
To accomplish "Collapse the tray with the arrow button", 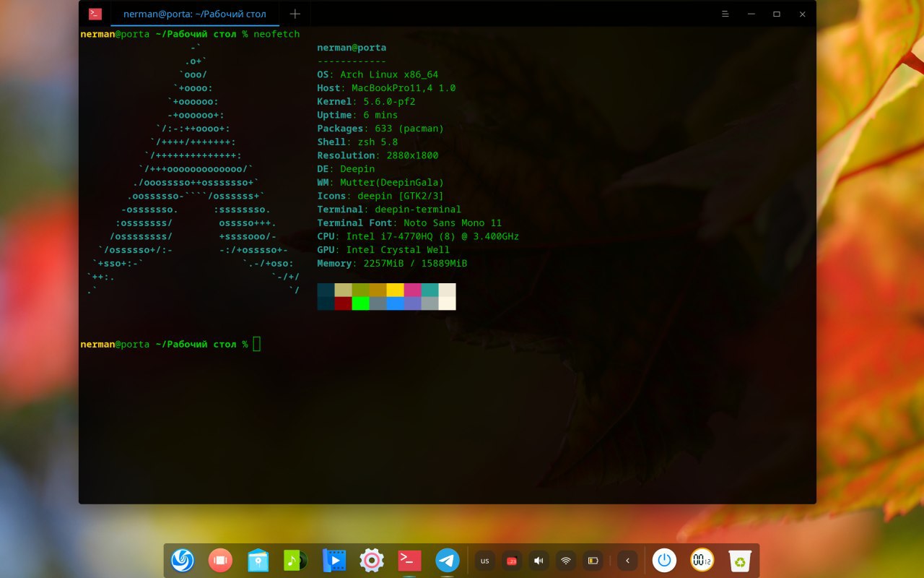I will pyautogui.click(x=627, y=561).
